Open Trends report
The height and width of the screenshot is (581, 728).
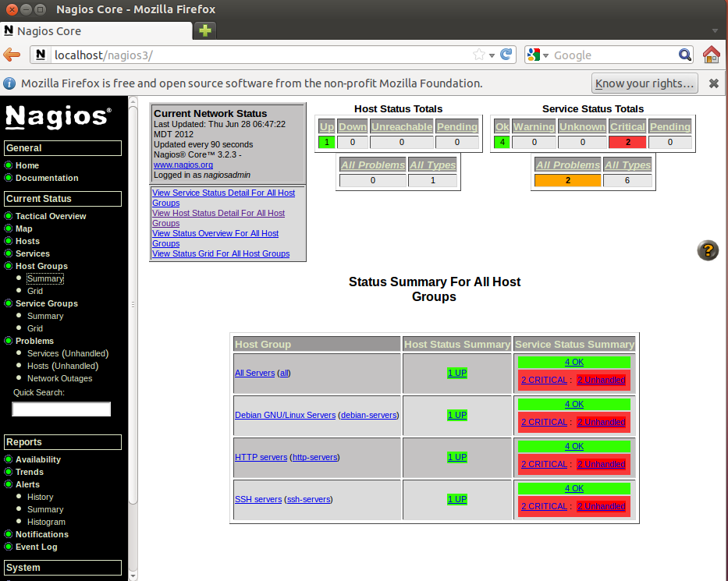[29, 472]
